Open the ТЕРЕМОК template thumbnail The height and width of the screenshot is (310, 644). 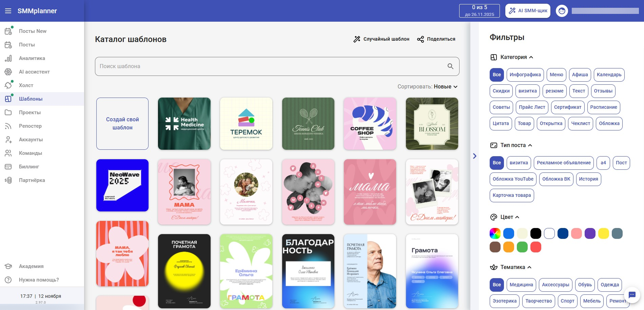coord(246,124)
